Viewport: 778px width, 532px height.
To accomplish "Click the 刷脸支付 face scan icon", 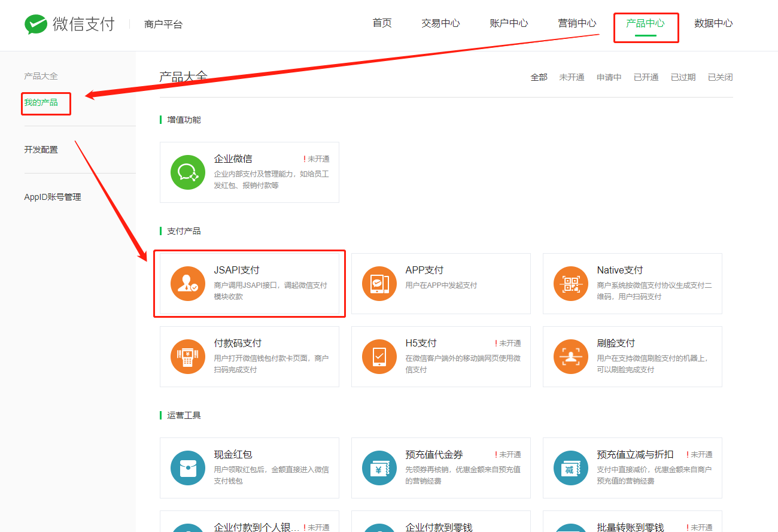I will (x=571, y=357).
